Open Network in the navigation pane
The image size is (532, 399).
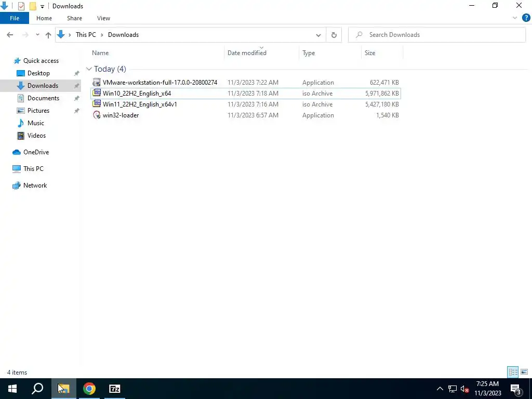point(35,185)
